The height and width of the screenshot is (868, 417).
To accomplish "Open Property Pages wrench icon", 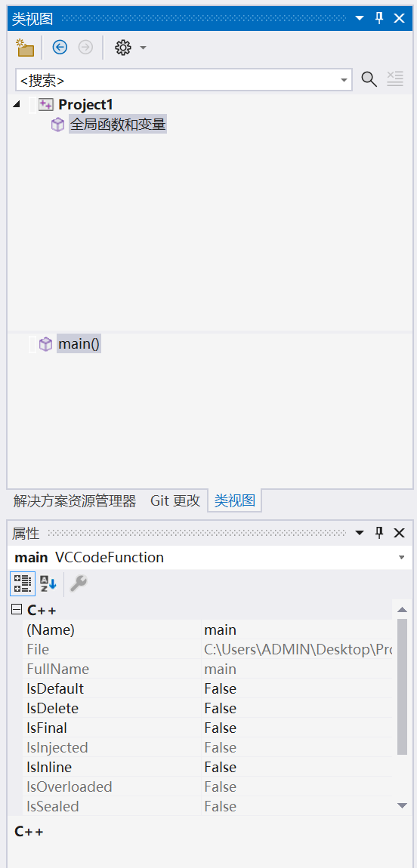I will click(79, 583).
